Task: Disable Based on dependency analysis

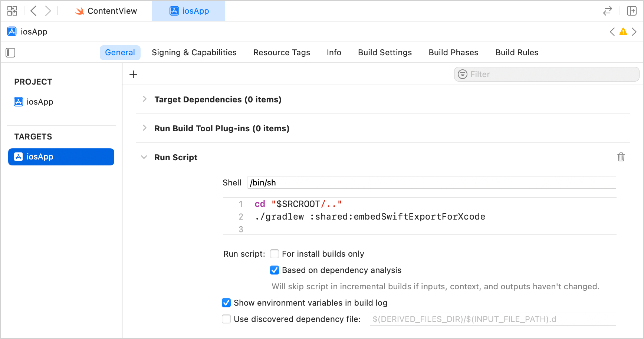Action: click(x=275, y=270)
